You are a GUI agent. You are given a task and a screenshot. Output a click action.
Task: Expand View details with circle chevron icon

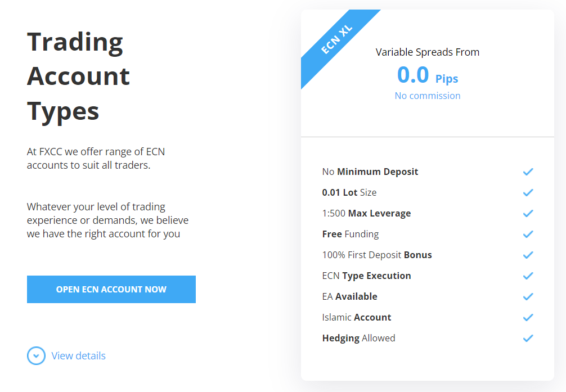[x=36, y=355]
